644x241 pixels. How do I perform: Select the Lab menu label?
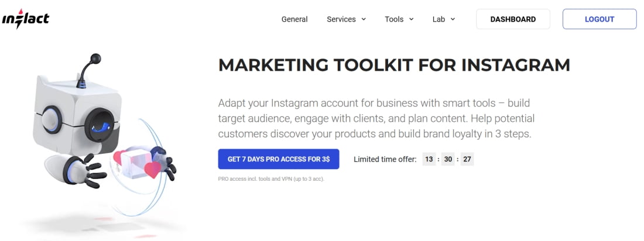tap(439, 19)
